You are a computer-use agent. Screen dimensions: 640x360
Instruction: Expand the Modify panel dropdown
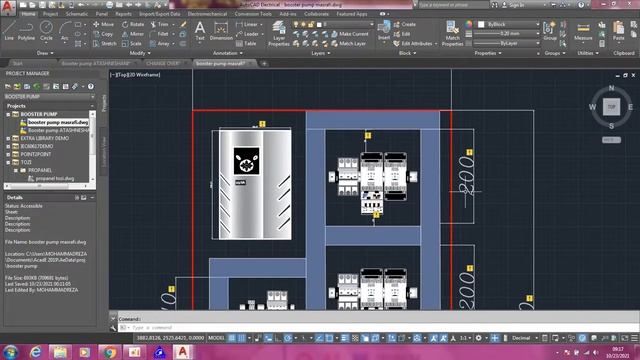tap(140, 53)
